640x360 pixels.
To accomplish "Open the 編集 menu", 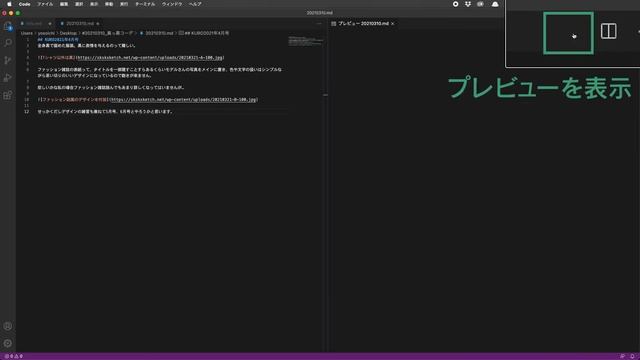I will tap(64, 4).
